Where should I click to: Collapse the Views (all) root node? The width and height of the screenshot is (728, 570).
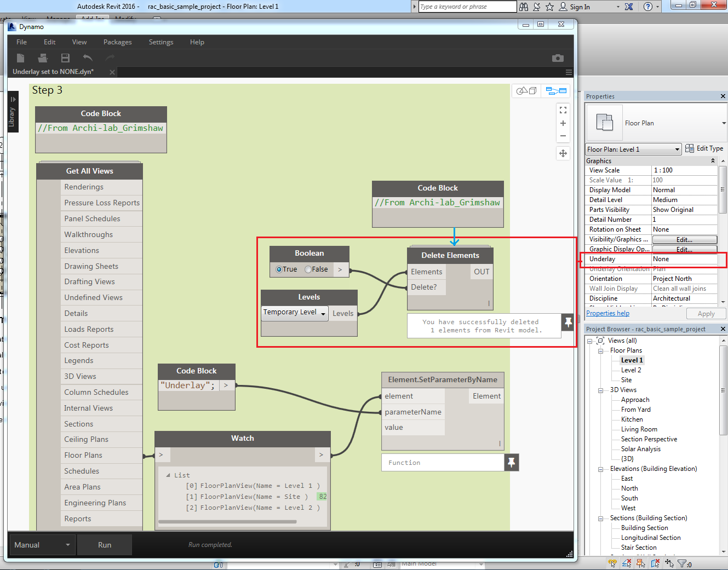[590, 341]
